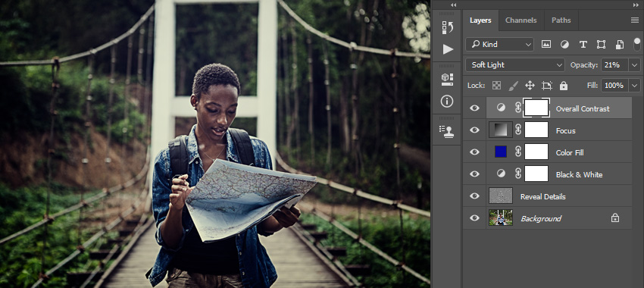Image resolution: width=644 pixels, height=288 pixels.
Task: Hide the Background layer
Action: click(475, 218)
